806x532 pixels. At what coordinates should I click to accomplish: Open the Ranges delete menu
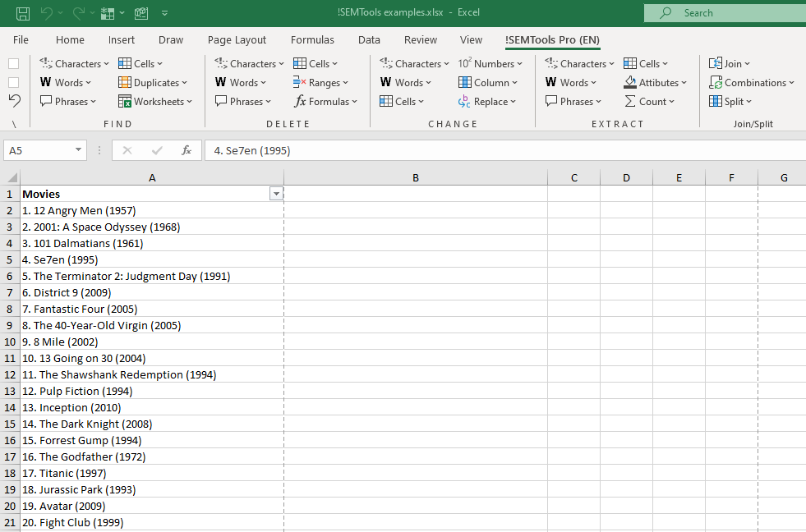[320, 83]
